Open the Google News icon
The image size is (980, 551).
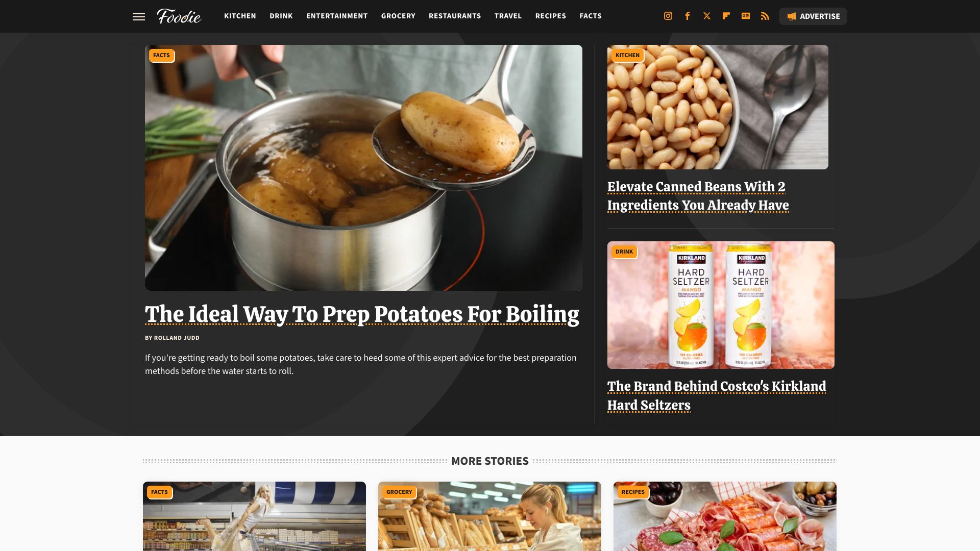(x=746, y=16)
